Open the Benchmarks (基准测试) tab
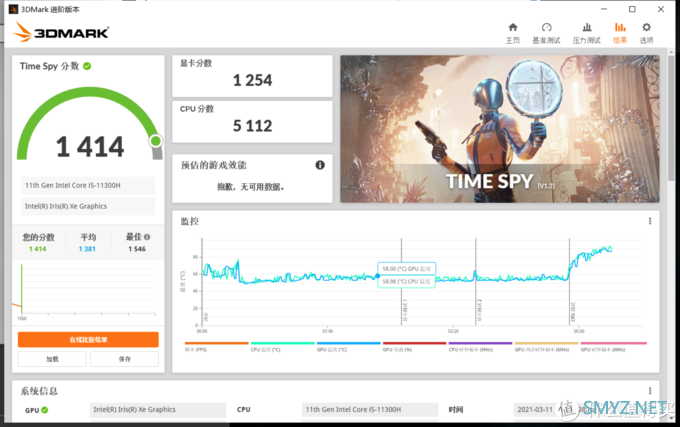Viewport: 680px width, 427px height. pos(546,33)
